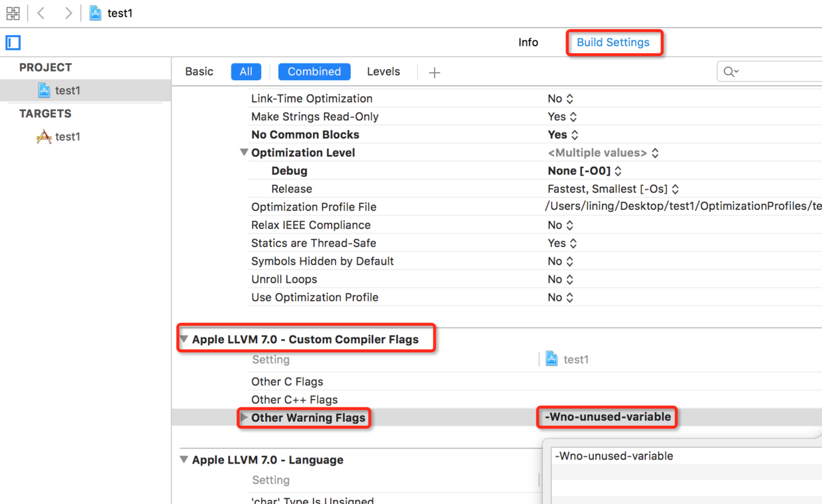Toggle the project navigator sidebar icon

(x=13, y=42)
